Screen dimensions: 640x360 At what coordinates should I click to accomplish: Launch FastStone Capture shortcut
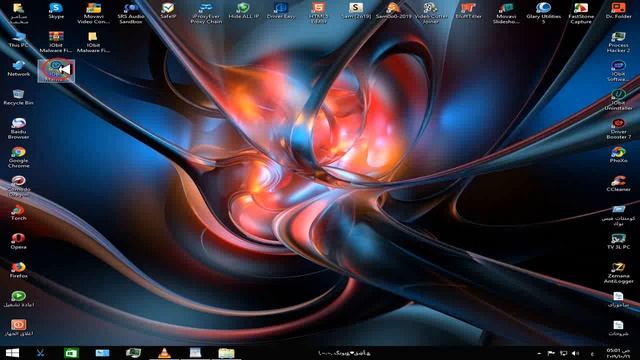(581, 13)
